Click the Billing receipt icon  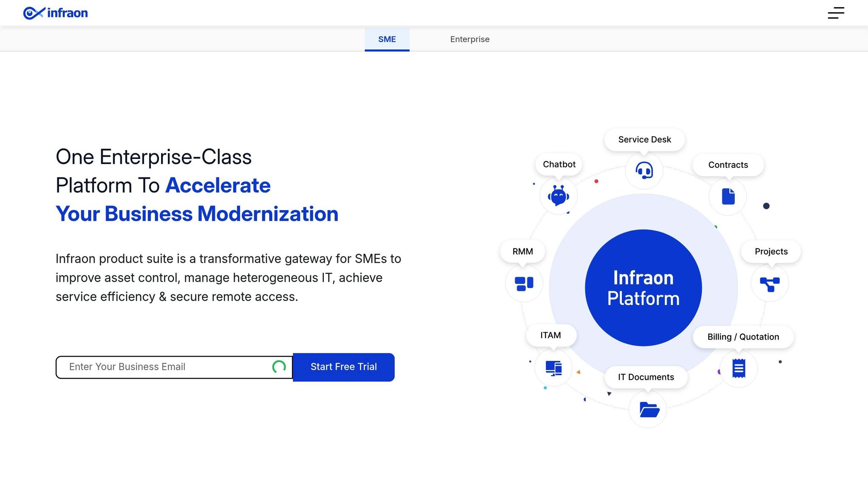738,368
